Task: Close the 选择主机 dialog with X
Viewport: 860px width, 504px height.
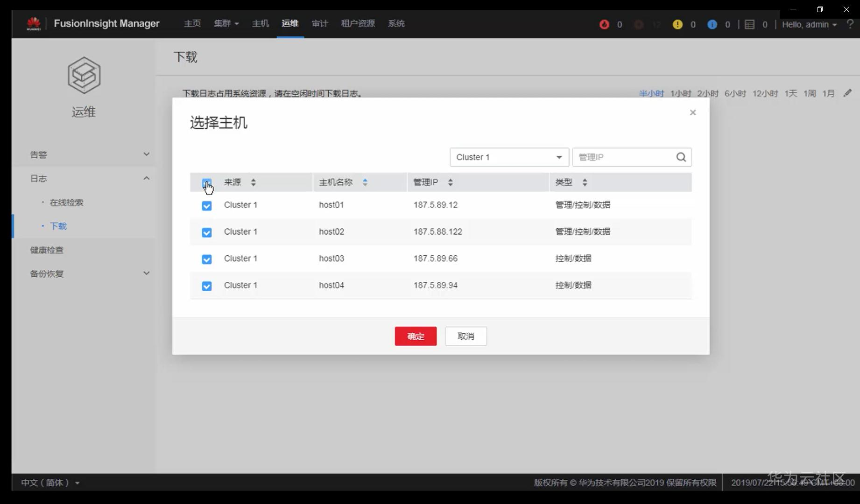Action: 693,112
